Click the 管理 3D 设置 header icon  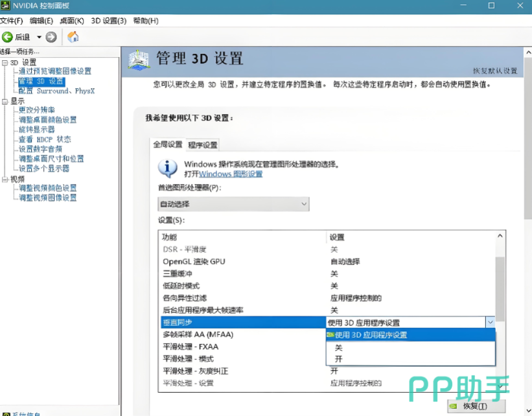139,60
